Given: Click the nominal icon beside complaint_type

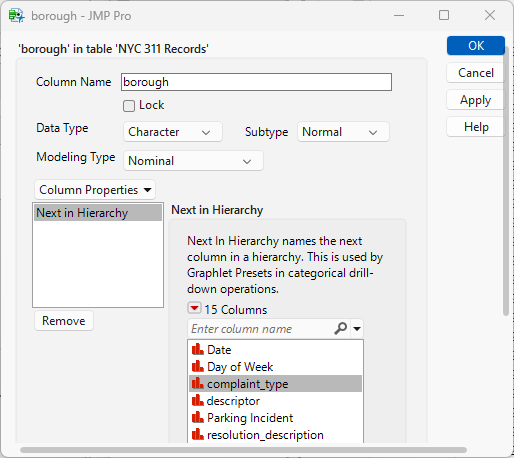Looking at the screenshot, I should [x=198, y=383].
